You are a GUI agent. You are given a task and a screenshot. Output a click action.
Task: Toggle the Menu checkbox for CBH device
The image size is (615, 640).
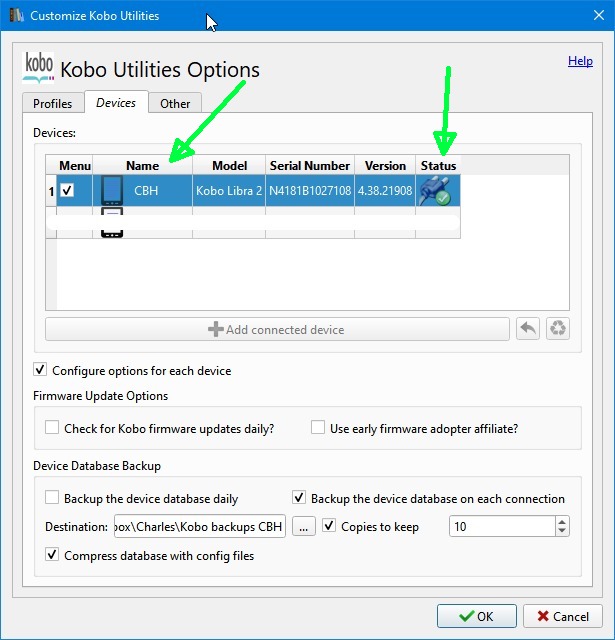67,190
